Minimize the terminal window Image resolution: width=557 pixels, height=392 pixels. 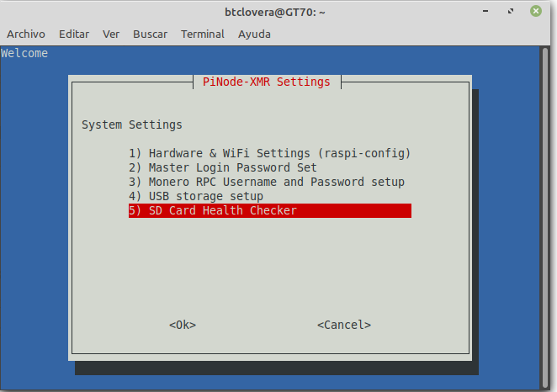tap(485, 12)
